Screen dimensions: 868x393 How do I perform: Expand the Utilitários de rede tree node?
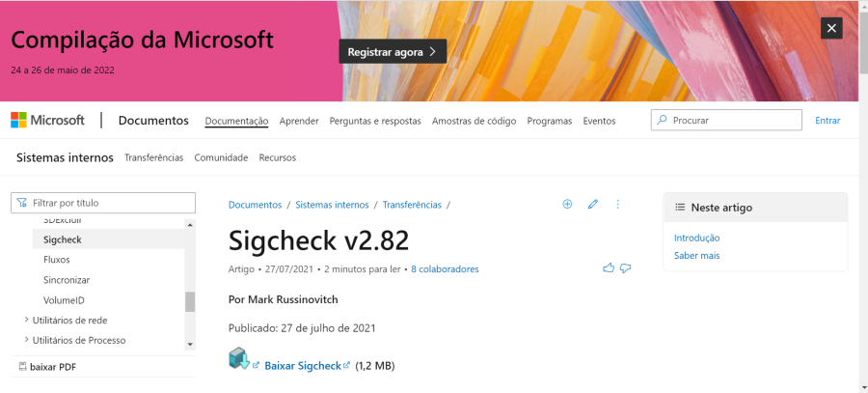(x=26, y=320)
